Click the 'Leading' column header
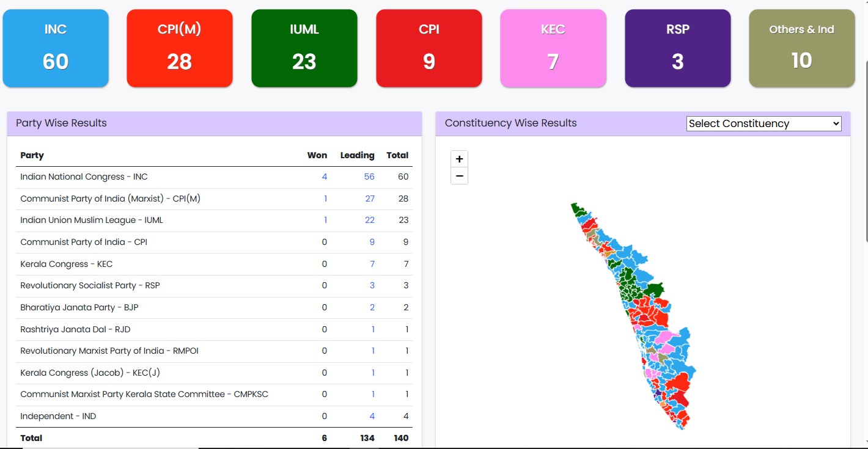Screen dimensions: 868x449 pos(358,155)
